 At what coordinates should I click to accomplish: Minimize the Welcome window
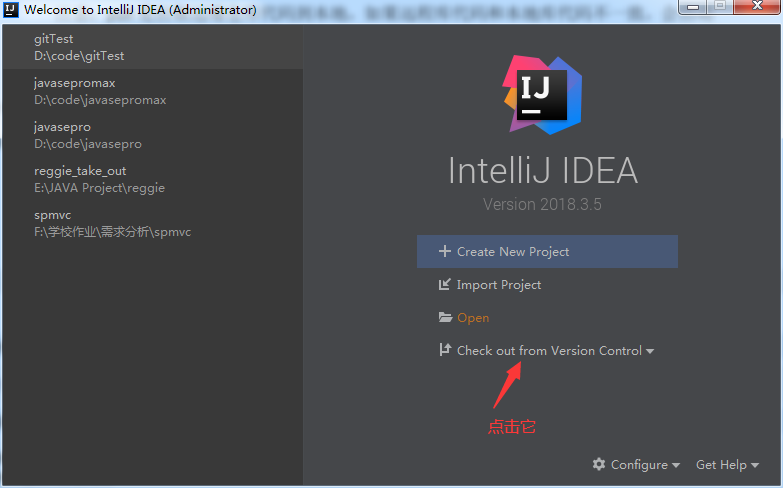pyautogui.click(x=693, y=6)
